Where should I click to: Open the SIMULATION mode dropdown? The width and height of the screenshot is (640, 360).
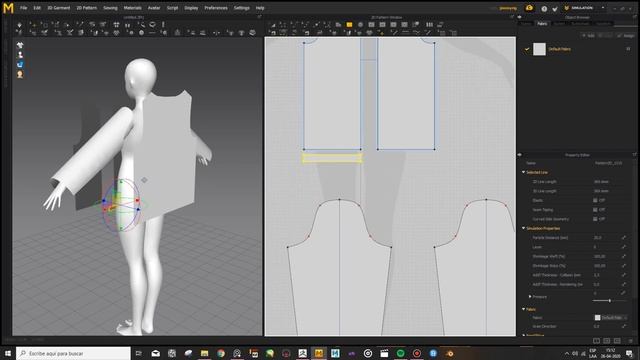tap(603, 8)
